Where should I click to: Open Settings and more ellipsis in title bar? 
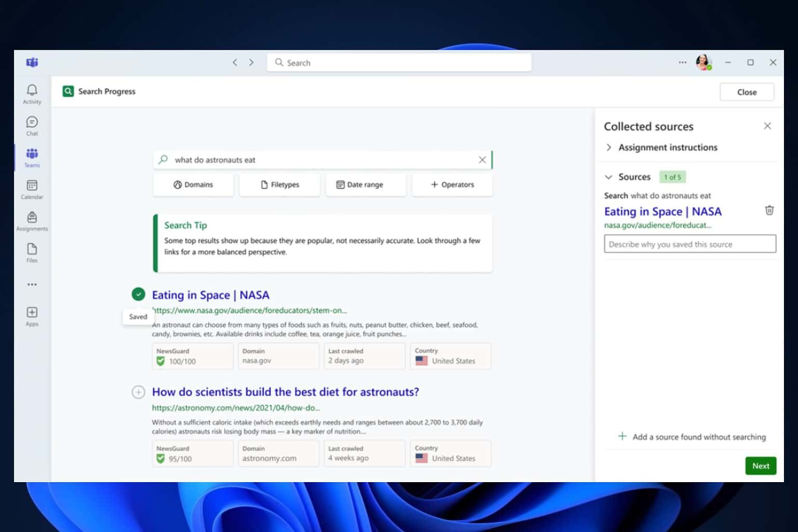point(682,62)
